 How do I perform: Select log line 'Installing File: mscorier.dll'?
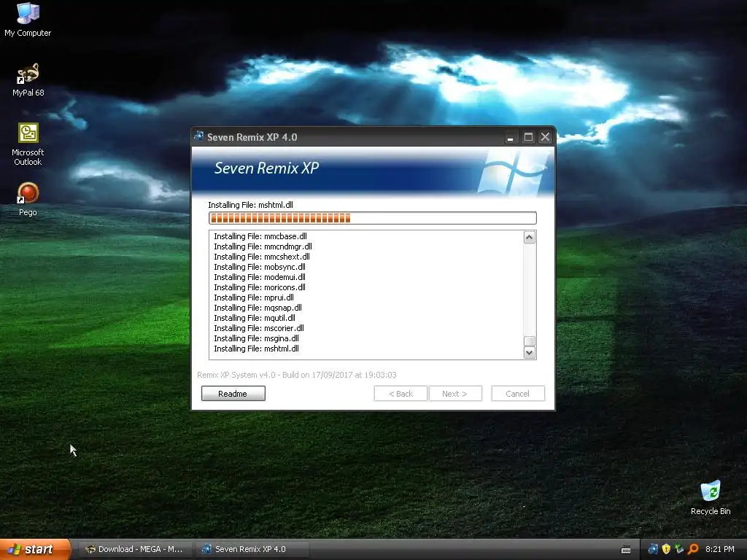point(259,328)
